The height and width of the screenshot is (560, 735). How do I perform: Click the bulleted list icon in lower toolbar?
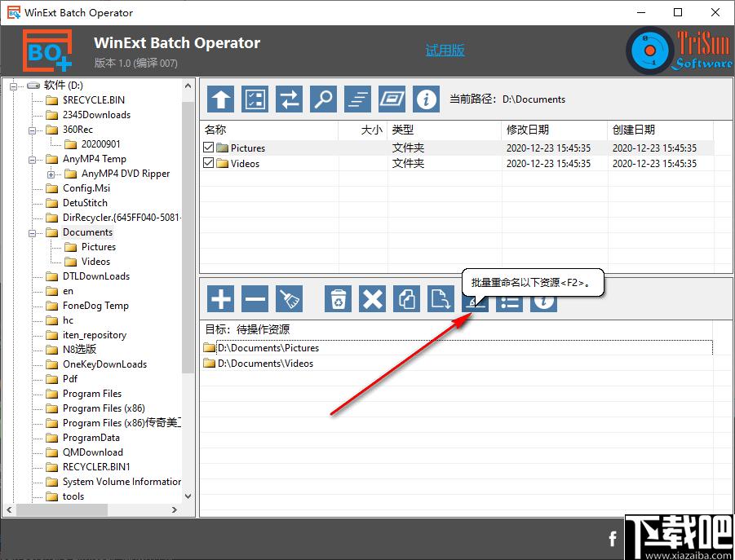pyautogui.click(x=509, y=303)
